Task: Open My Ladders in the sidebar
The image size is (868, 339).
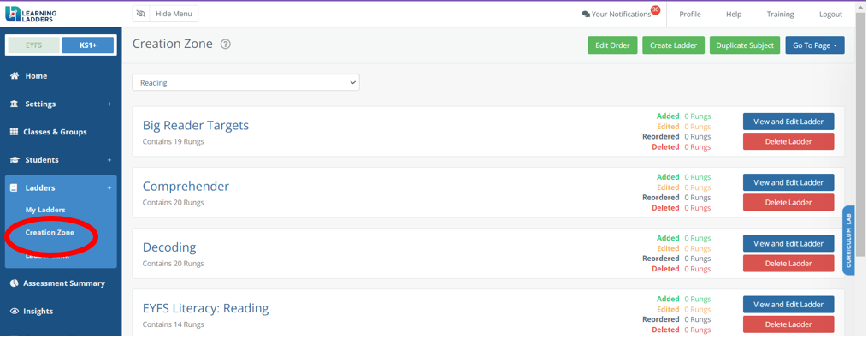Action: tap(45, 210)
